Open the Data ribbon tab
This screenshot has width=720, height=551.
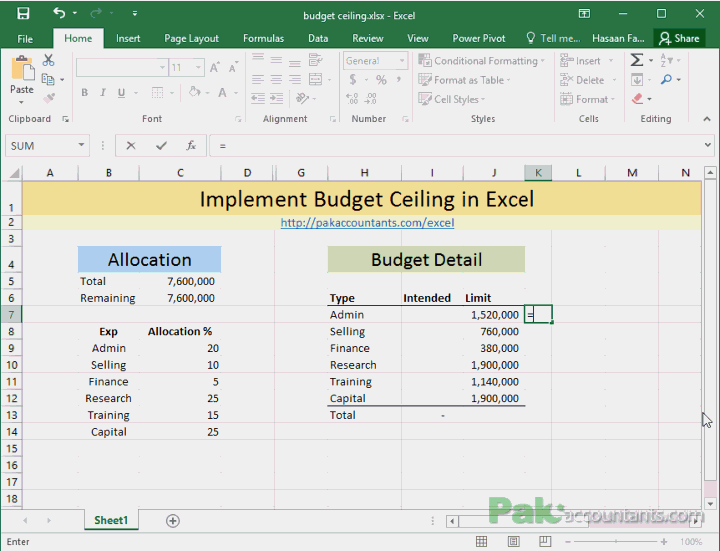[318, 39]
